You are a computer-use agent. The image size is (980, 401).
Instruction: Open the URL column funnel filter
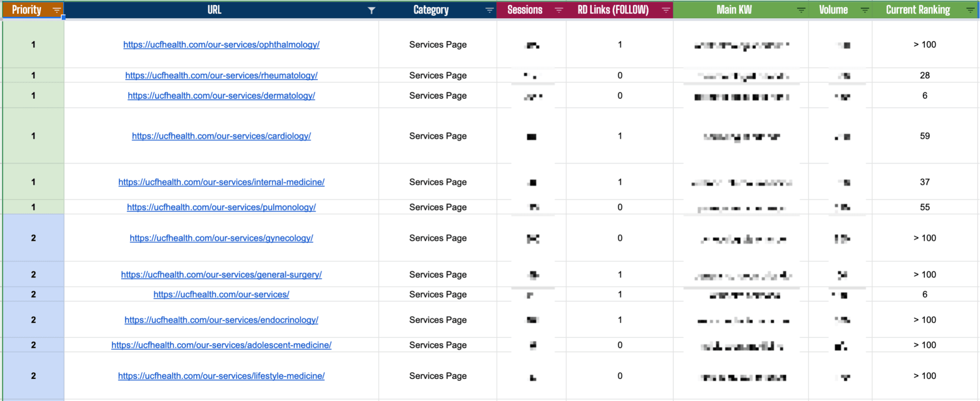click(x=371, y=10)
